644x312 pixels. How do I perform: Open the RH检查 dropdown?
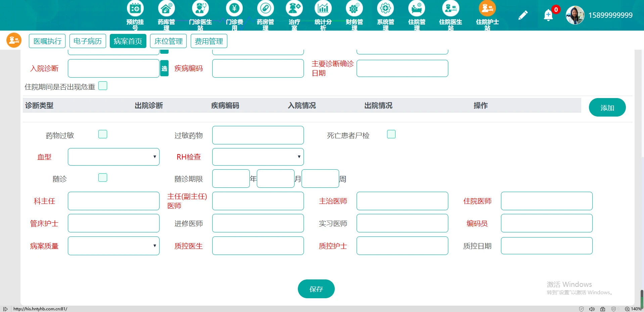coord(258,157)
